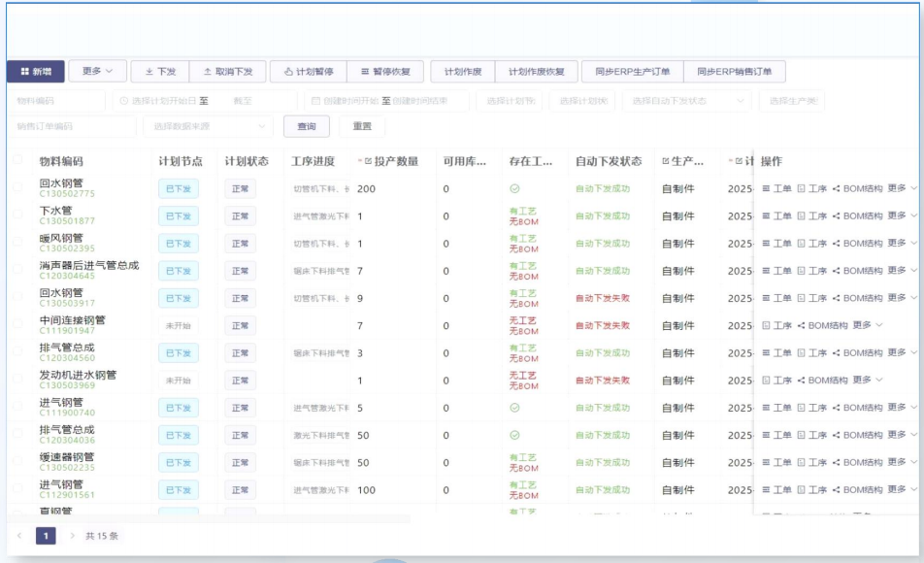Image resolution: width=924 pixels, height=563 pixels.
Task: Open the 更多 dropdown in the toolbar
Action: coord(97,72)
